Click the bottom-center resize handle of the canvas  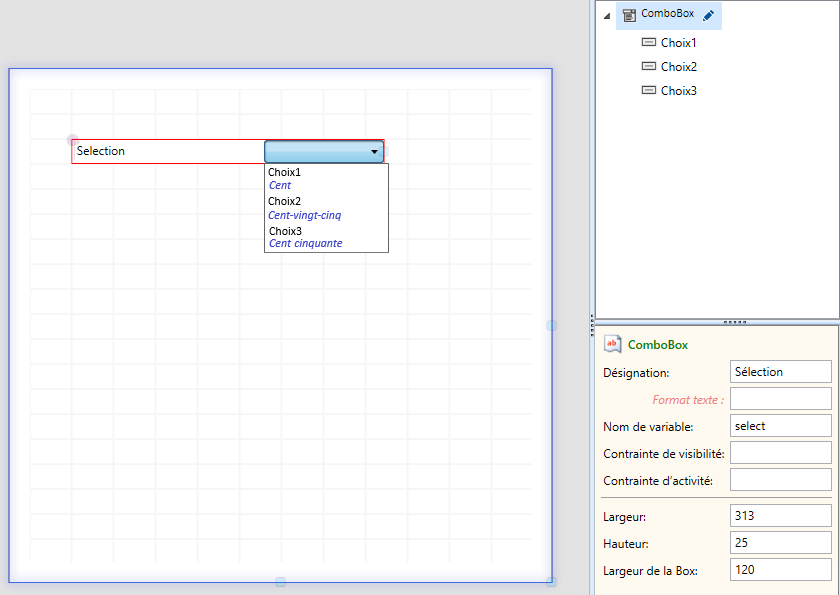click(x=280, y=582)
